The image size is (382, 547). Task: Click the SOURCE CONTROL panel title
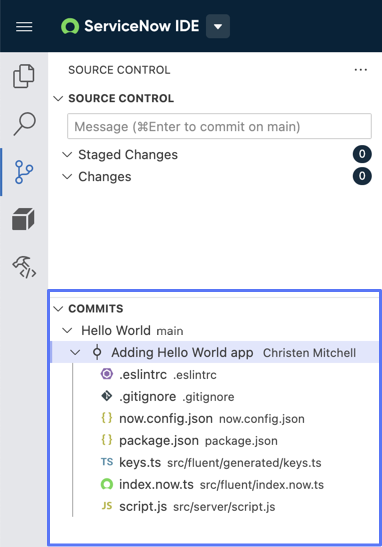pyautogui.click(x=119, y=70)
